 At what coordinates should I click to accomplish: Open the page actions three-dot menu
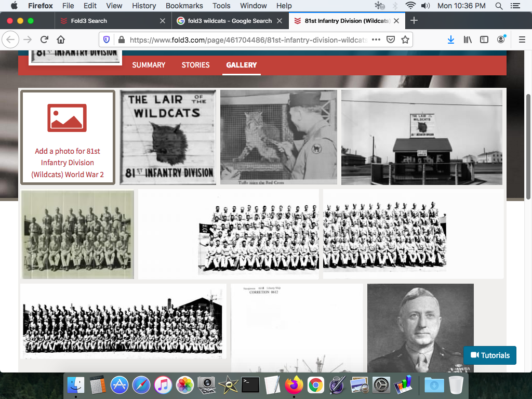click(376, 39)
